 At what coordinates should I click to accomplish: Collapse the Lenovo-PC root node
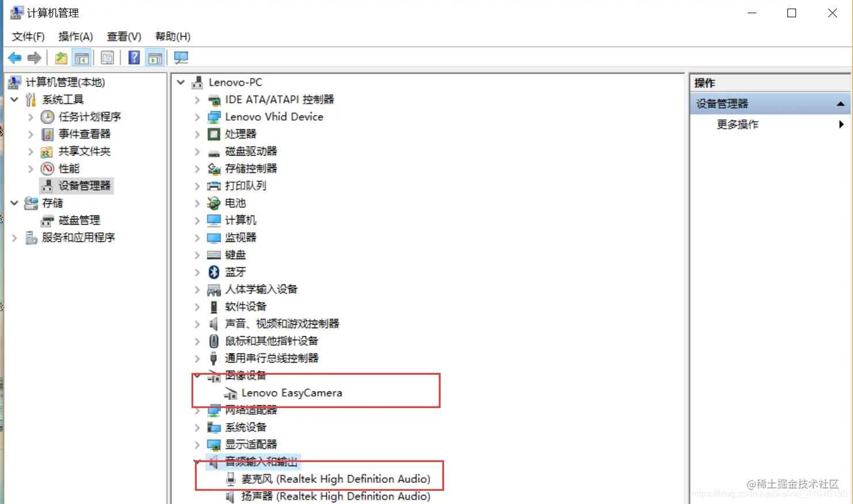point(181,83)
